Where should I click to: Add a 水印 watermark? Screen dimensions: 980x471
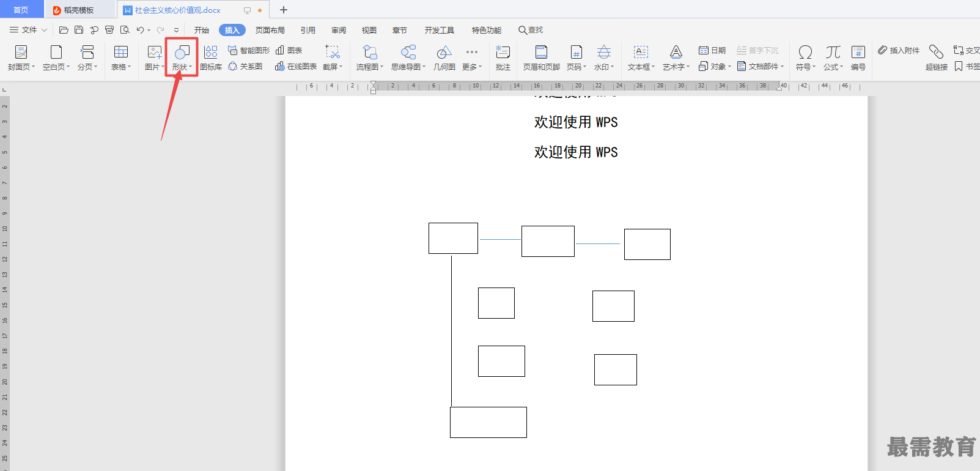604,58
